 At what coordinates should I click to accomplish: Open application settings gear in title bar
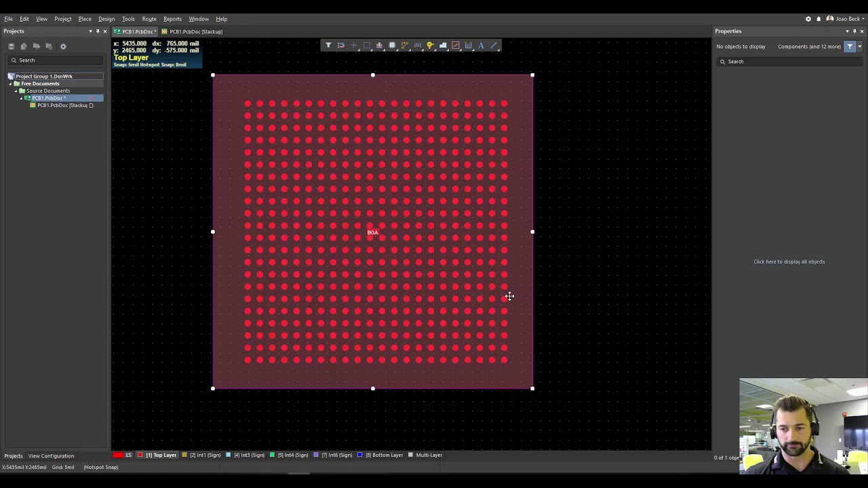808,19
